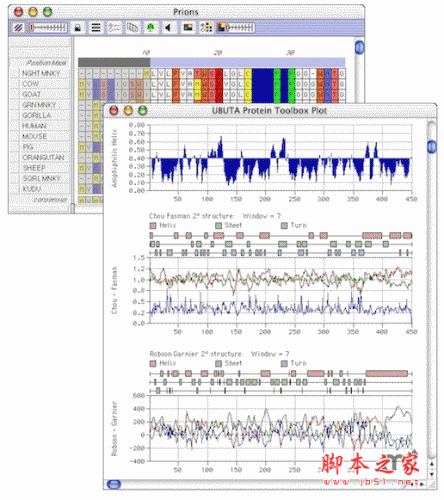444x500 pixels.
Task: Adjust the first tick-mark slider in toolbar
Action: [x=48, y=28]
